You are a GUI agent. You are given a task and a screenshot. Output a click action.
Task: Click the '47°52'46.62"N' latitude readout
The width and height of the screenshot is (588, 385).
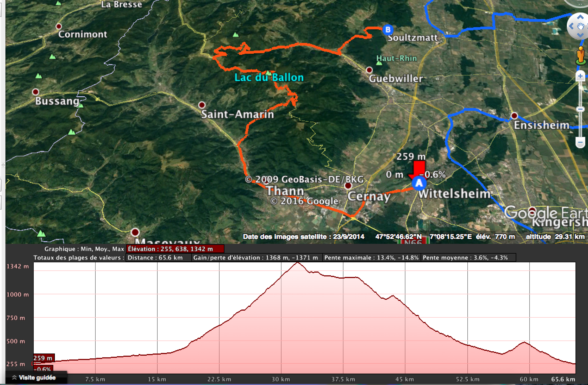pyautogui.click(x=399, y=237)
